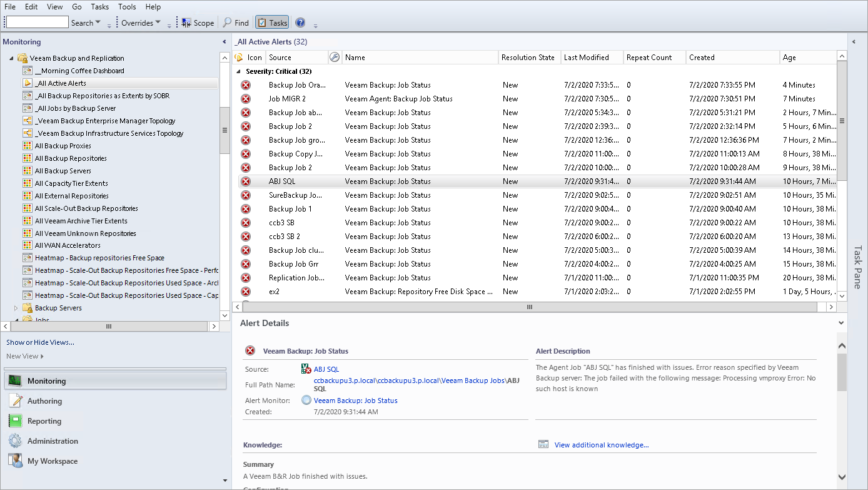The width and height of the screenshot is (868, 490).
Task: Collapse Severity: Critical group
Action: tap(239, 71)
